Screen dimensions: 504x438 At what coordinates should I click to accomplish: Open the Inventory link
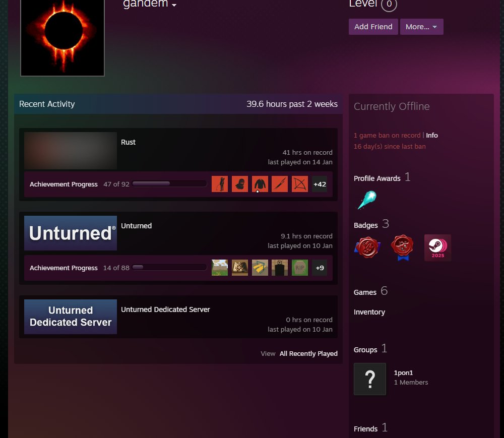[369, 312]
